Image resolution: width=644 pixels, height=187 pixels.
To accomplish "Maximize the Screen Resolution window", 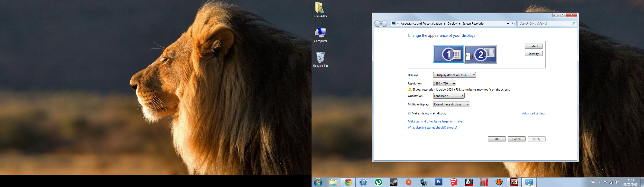I will pos(562,15).
